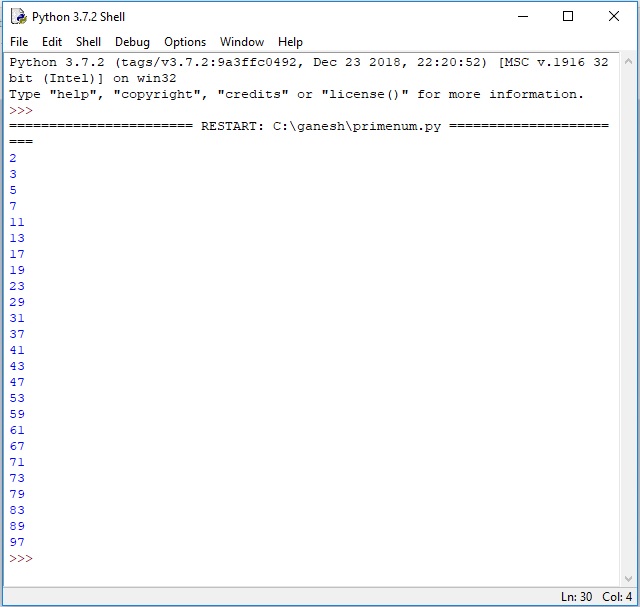Click the output line 2
Viewport: 640px width, 607px height.
13,158
